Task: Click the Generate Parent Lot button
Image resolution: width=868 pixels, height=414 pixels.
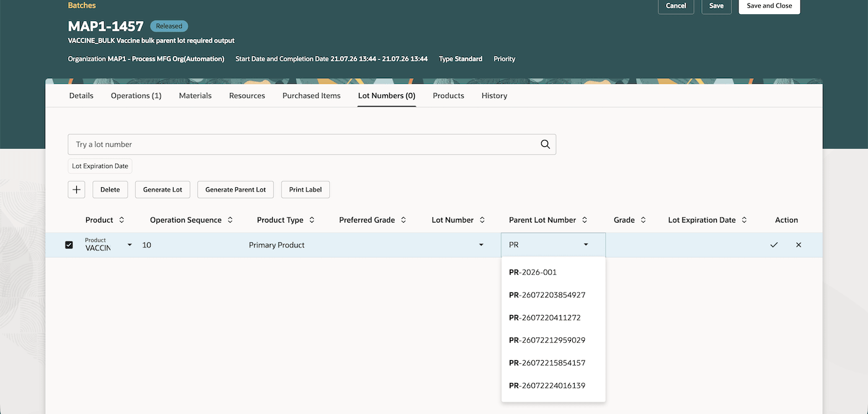Action: tap(236, 190)
